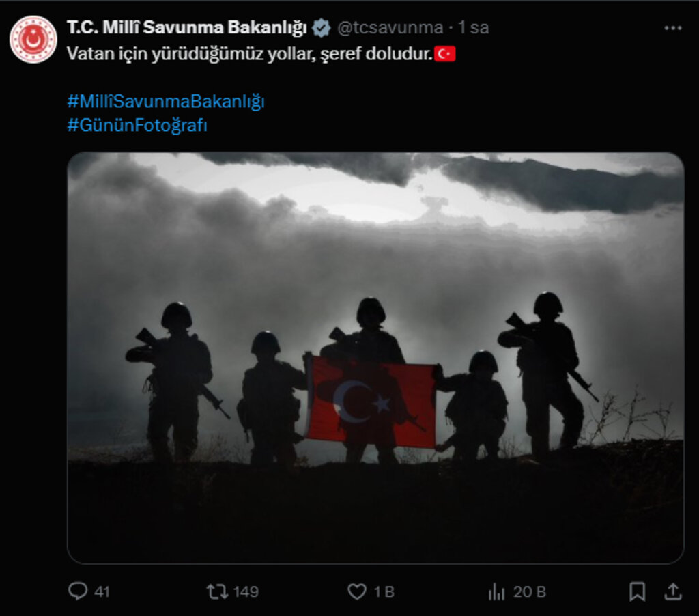The height and width of the screenshot is (616, 699).
Task: Open the Millî Savunma Bakanlığı profile avatar
Action: click(x=33, y=39)
